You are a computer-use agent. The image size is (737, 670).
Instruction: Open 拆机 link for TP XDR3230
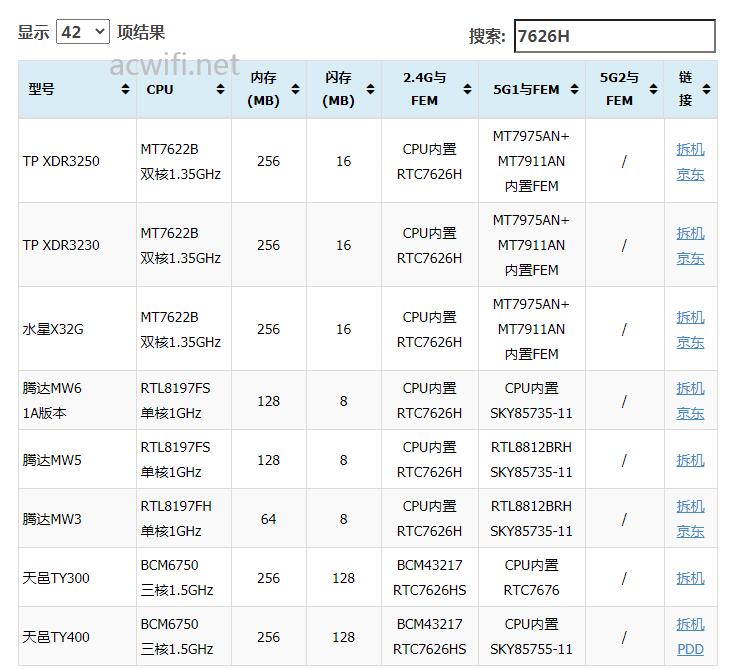(x=690, y=233)
